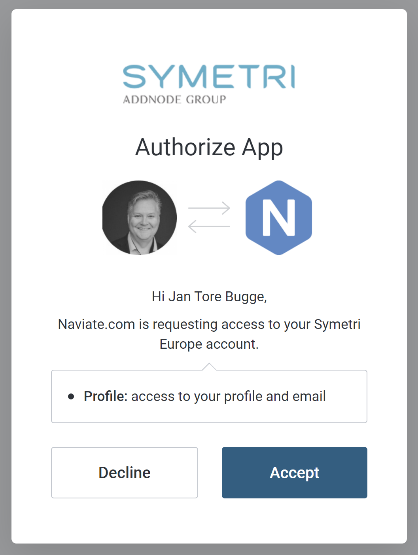Click blank area between Decline and Accept
The image size is (418, 555).
click(210, 473)
